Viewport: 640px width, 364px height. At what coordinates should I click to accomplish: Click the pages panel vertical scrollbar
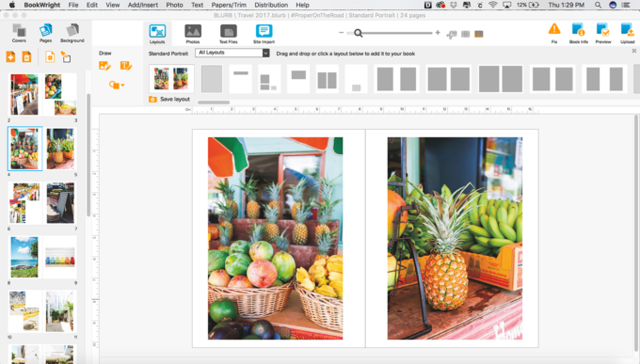point(88,155)
